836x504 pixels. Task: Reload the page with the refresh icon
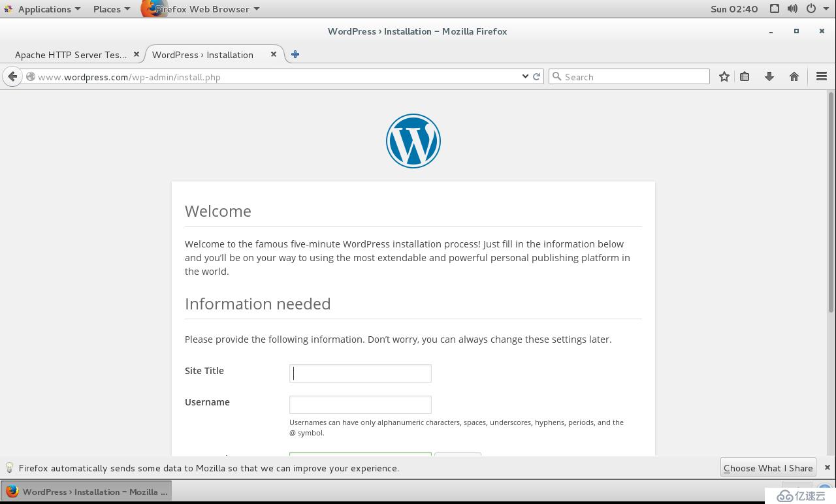537,76
